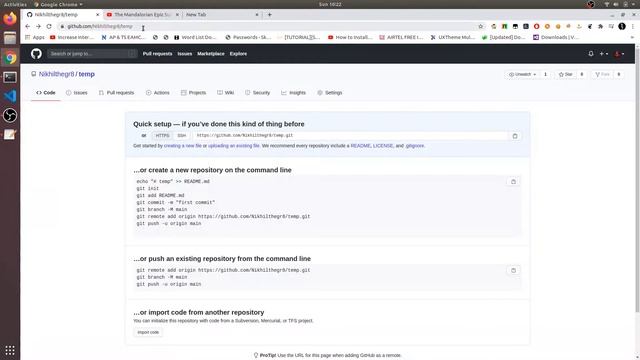Viewport: 640px width, 360px height.
Task: Copy the create new repository commands
Action: [513, 182]
